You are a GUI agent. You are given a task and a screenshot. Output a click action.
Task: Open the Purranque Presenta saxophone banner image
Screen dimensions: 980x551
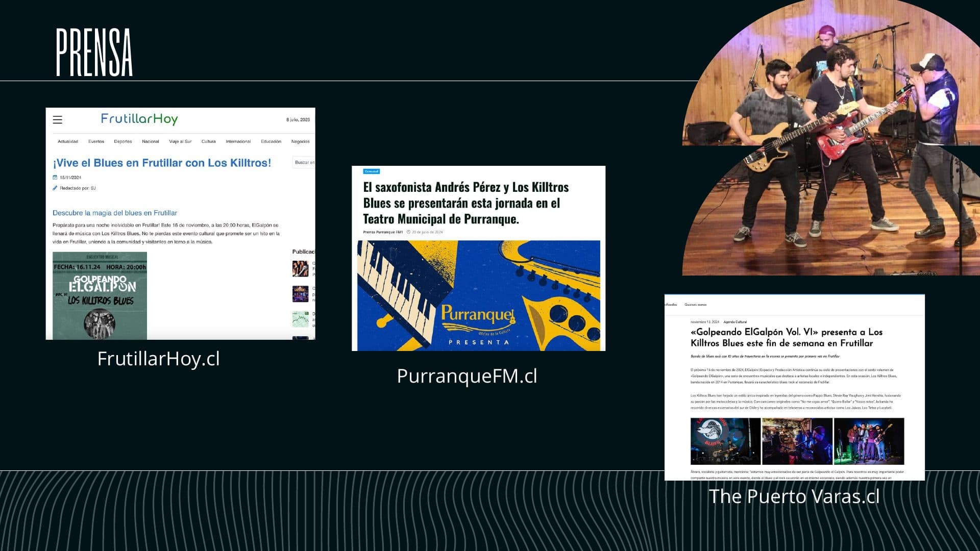pos(479,296)
